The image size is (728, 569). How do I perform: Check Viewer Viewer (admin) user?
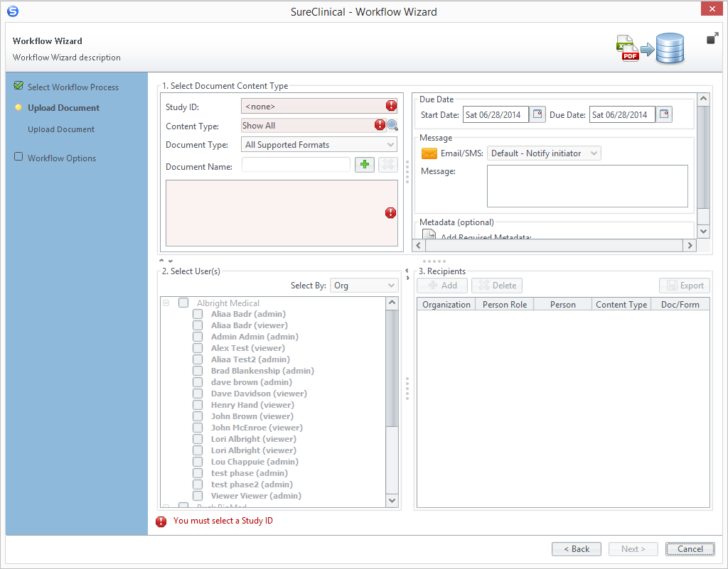point(198,496)
